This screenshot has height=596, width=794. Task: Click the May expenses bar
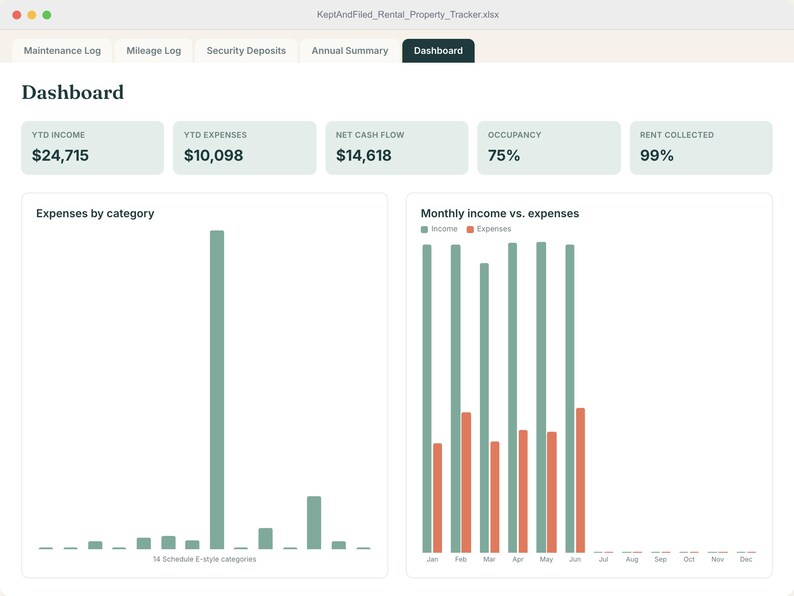click(552, 492)
